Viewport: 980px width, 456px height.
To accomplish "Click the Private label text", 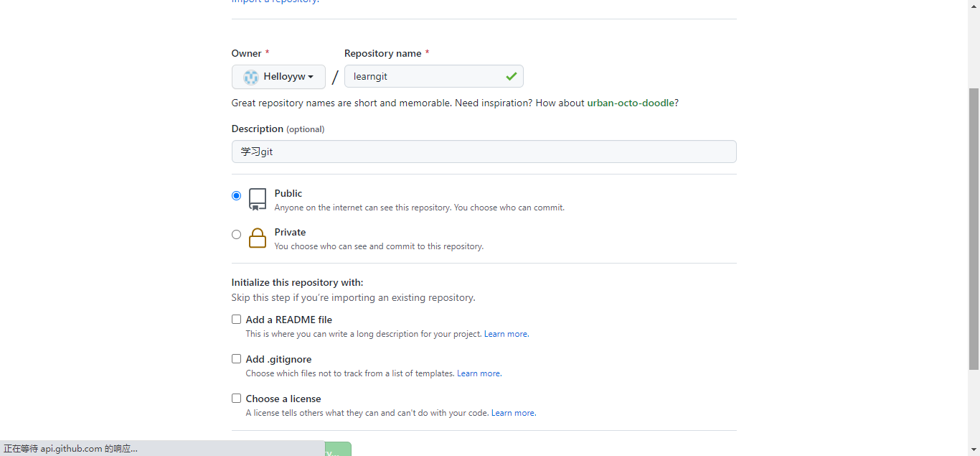I will pos(290,232).
